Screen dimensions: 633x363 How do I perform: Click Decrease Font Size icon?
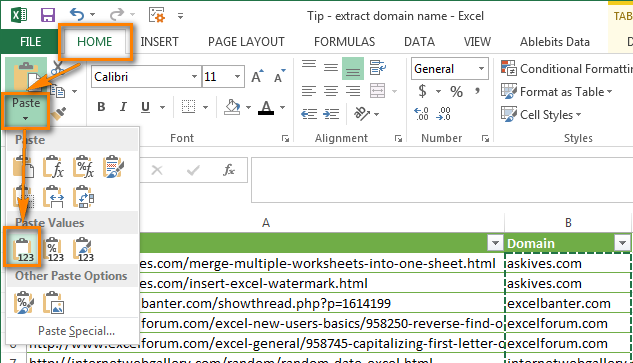point(279,76)
